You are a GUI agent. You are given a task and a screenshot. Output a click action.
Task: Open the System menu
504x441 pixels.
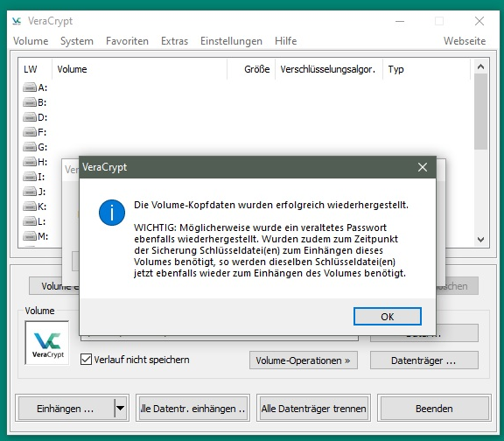coord(77,41)
